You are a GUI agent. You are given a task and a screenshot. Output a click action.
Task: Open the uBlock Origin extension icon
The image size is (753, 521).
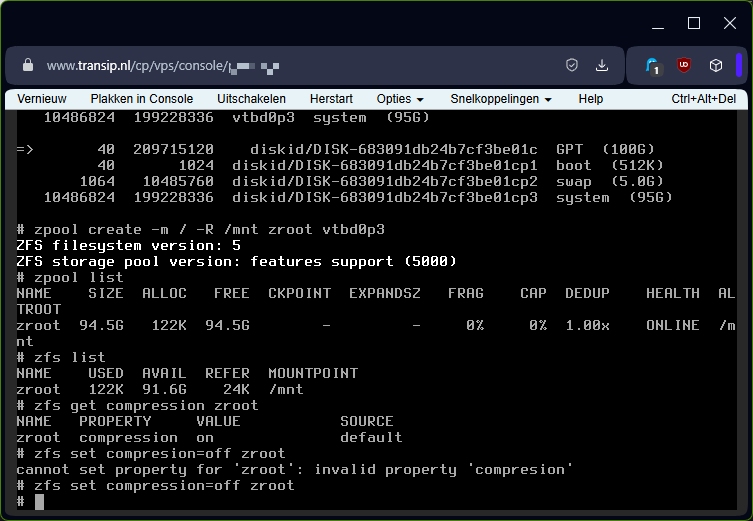point(684,66)
